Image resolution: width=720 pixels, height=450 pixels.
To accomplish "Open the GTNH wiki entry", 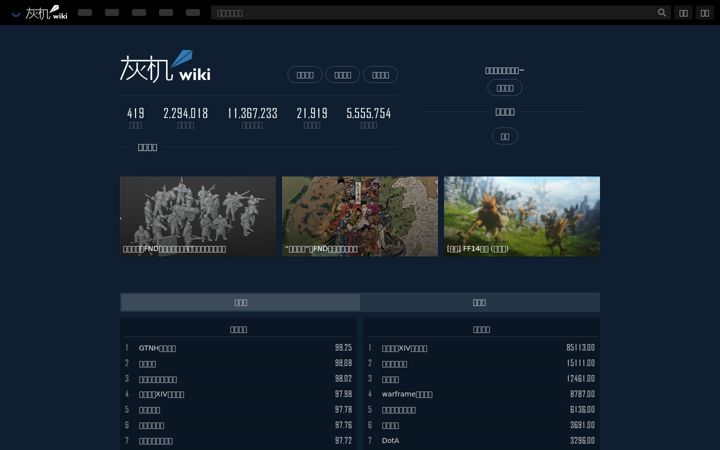I will click(157, 348).
